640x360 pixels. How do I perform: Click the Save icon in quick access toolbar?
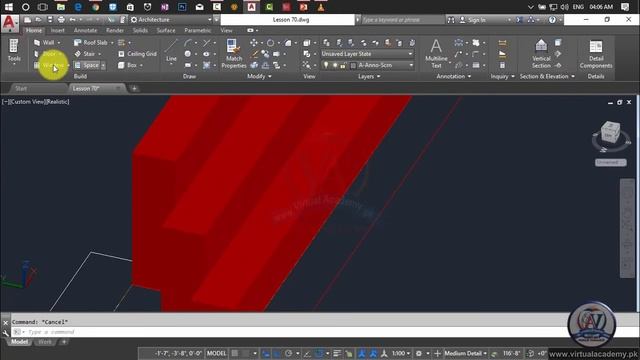point(50,20)
